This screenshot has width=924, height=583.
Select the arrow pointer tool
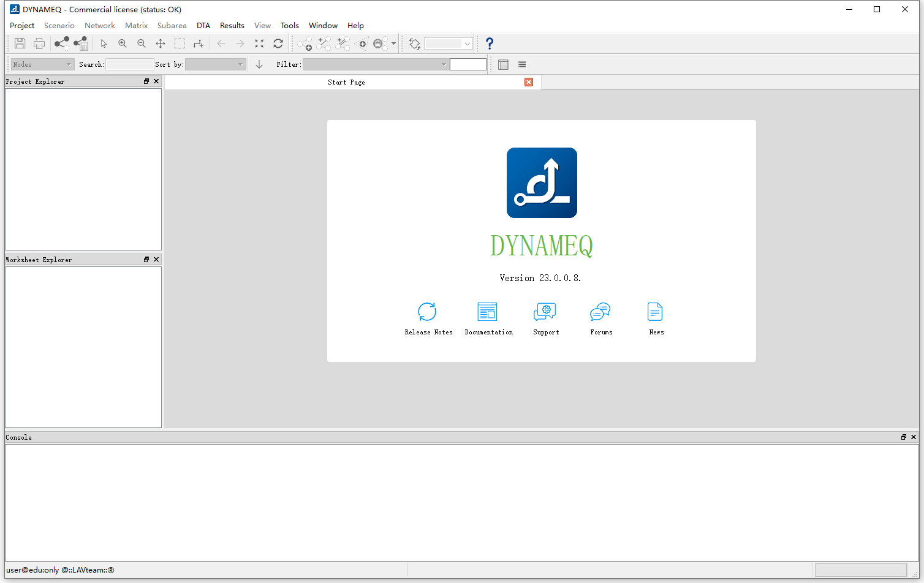click(x=104, y=43)
